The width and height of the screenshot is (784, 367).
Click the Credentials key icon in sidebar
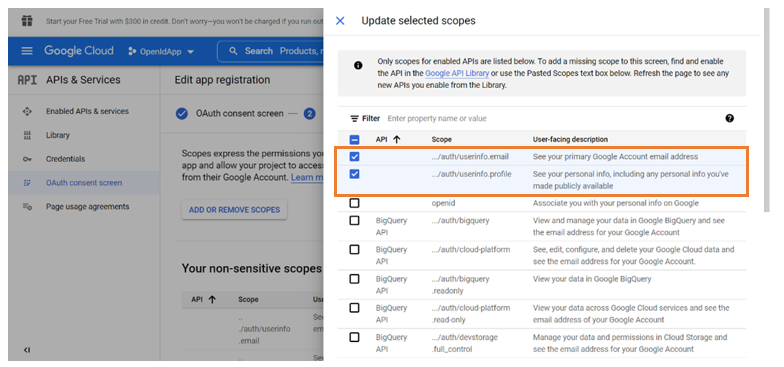(27, 159)
